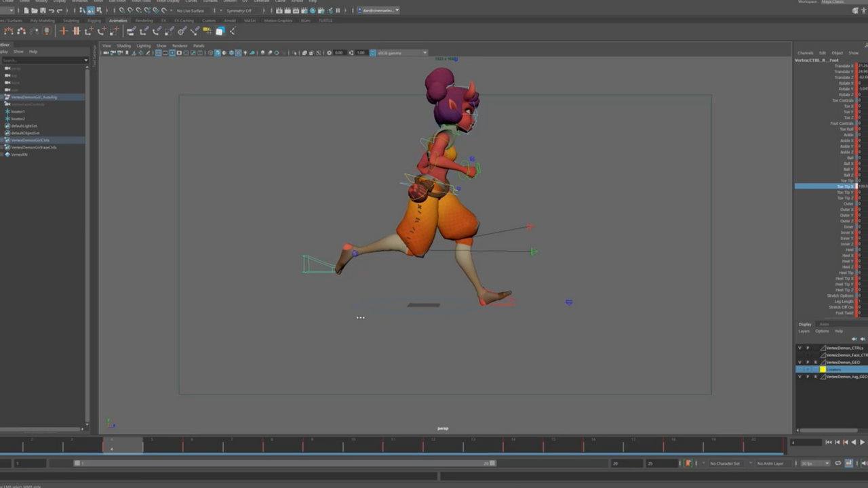Image resolution: width=868 pixels, height=488 pixels.
Task: Click the Undo arrow icon
Action: pyautogui.click(x=51, y=11)
